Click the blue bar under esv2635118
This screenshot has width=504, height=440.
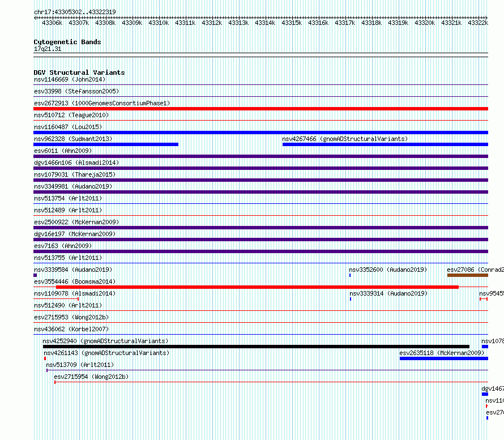pos(444,358)
